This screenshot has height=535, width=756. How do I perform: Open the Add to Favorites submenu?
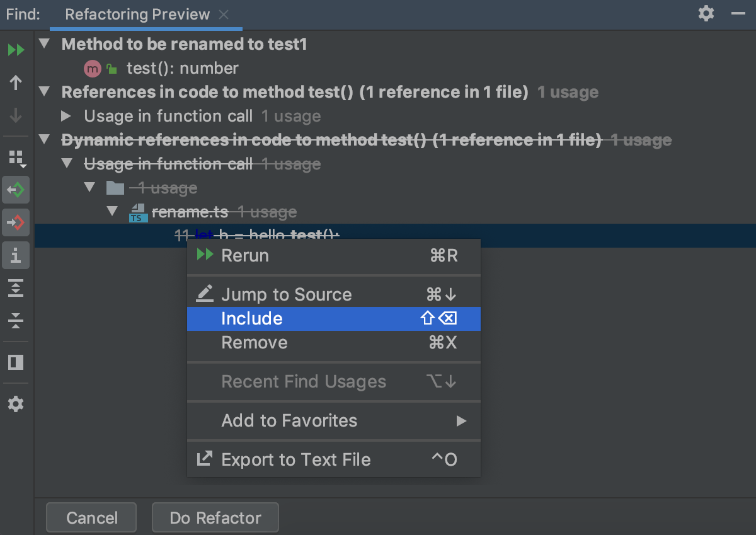pyautogui.click(x=334, y=420)
